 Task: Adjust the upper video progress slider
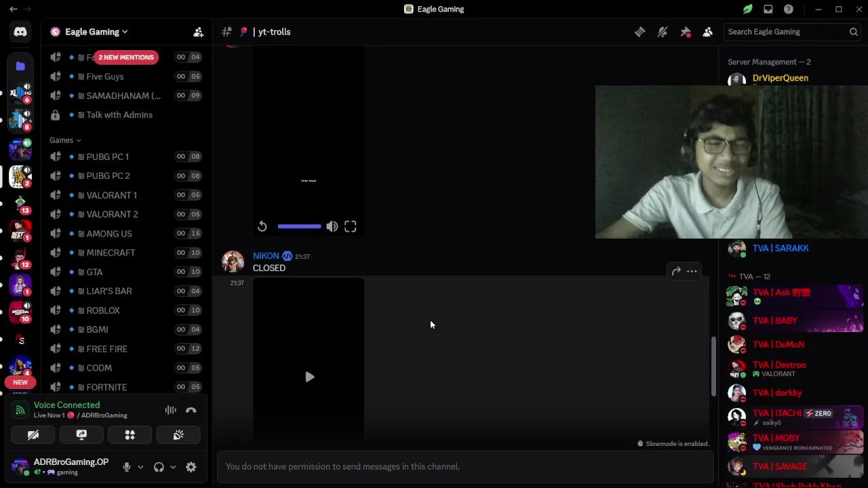click(x=299, y=226)
